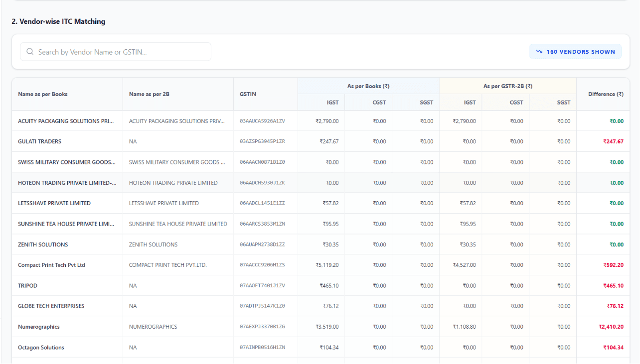Click the ₹1,108.80 GSTR-2B IGST value
Viewport: 640px width, 364px height.
tap(464, 327)
